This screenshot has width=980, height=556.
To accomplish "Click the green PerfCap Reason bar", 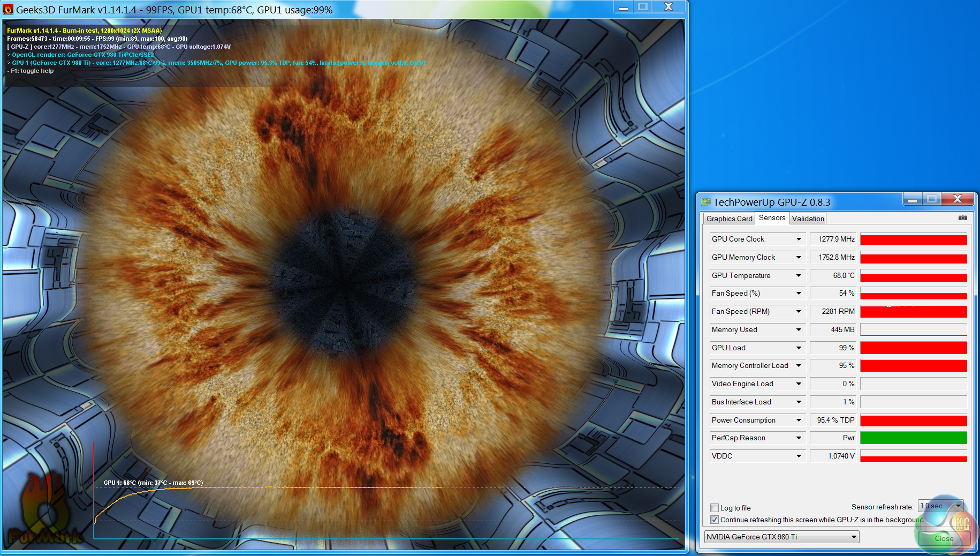I will [913, 438].
